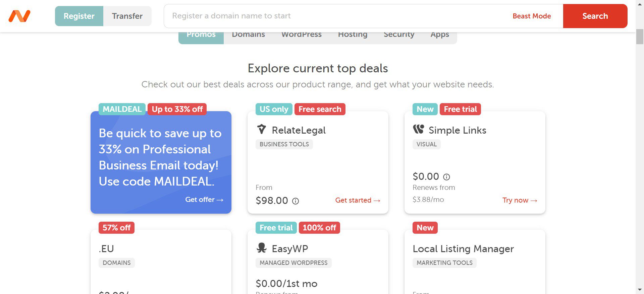Click the EasyWP octopus icon
Image resolution: width=644 pixels, height=294 pixels.
261,248
